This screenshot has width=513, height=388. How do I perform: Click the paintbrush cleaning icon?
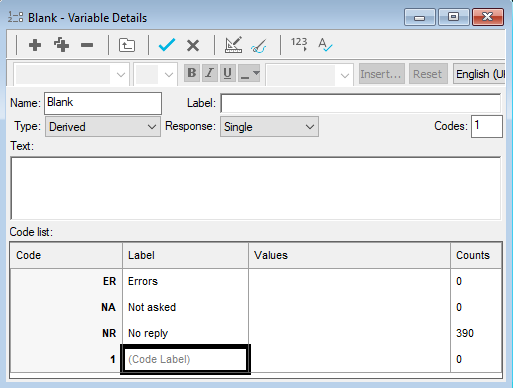coord(259,46)
